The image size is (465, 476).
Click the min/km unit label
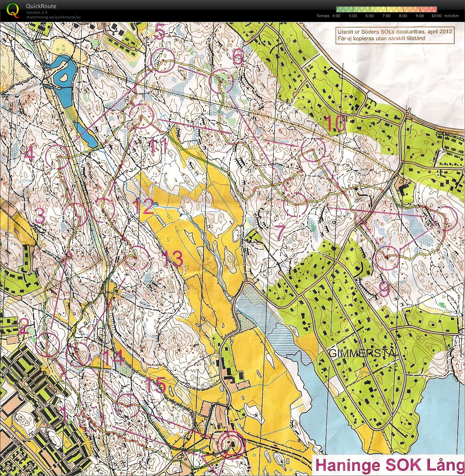(452, 16)
